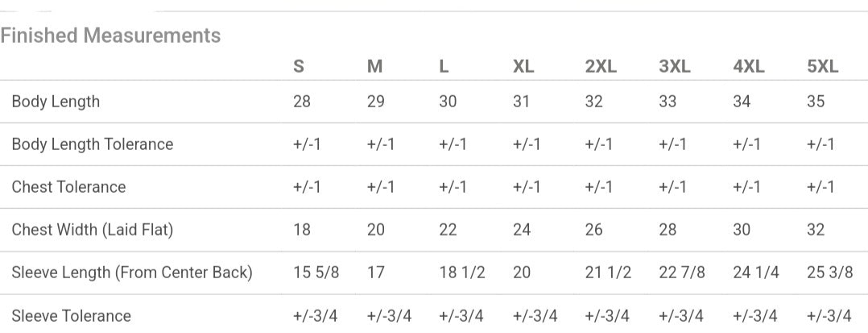Viewport: 868px width, 333px height.
Task: Select the Sleeve Length value 25 3/8
Action: tap(829, 273)
